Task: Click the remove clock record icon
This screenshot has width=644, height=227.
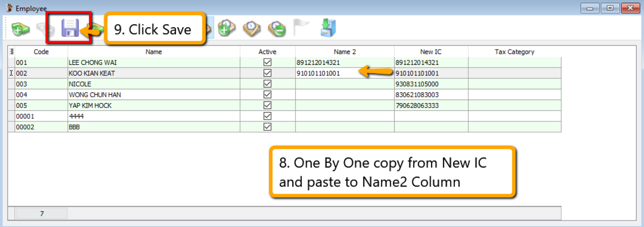Action: pos(277,28)
